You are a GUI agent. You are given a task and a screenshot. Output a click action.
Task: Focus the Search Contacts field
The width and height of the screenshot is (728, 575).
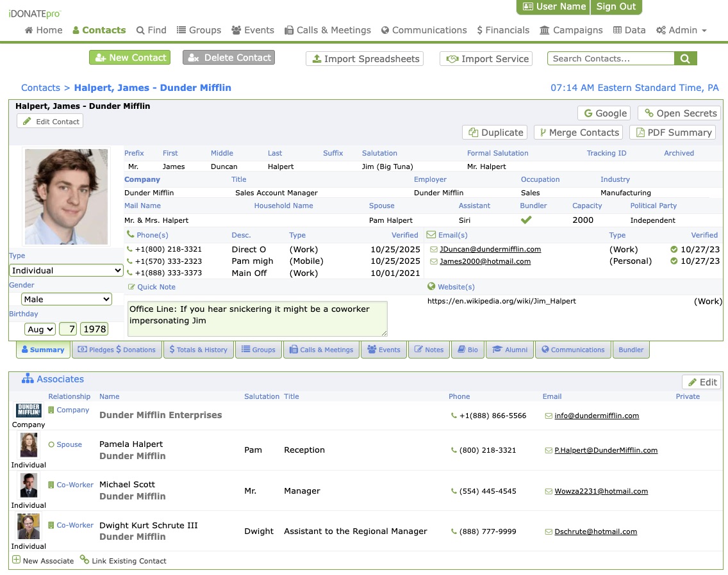(611, 58)
